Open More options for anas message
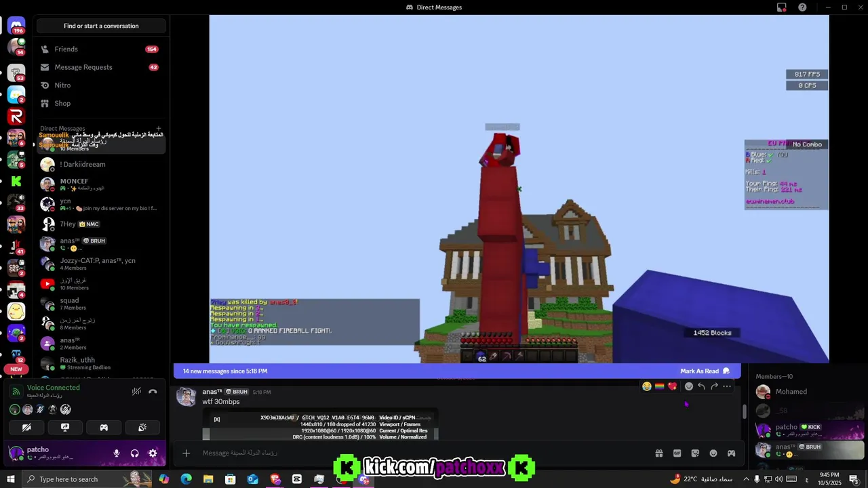Image resolution: width=868 pixels, height=488 pixels. tap(727, 386)
